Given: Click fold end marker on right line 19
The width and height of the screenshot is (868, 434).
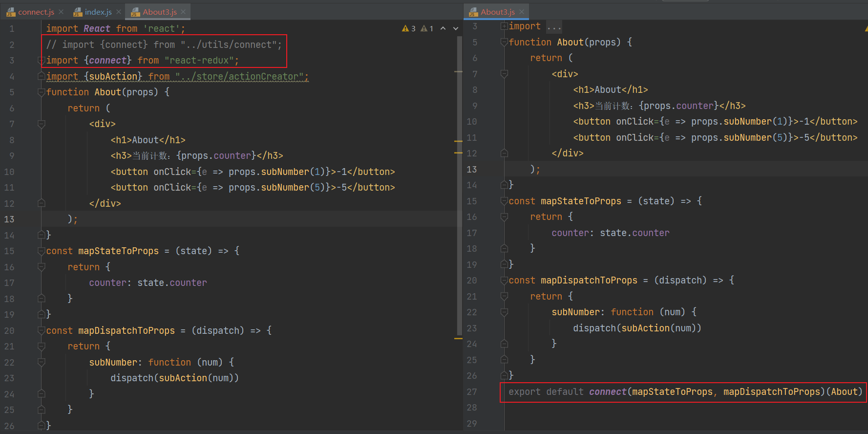Looking at the screenshot, I should [x=504, y=264].
